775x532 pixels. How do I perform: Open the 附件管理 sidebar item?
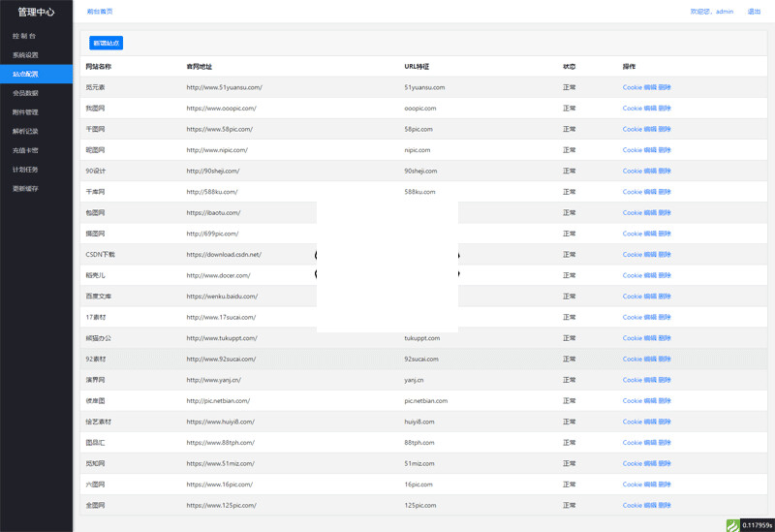[x=25, y=112]
